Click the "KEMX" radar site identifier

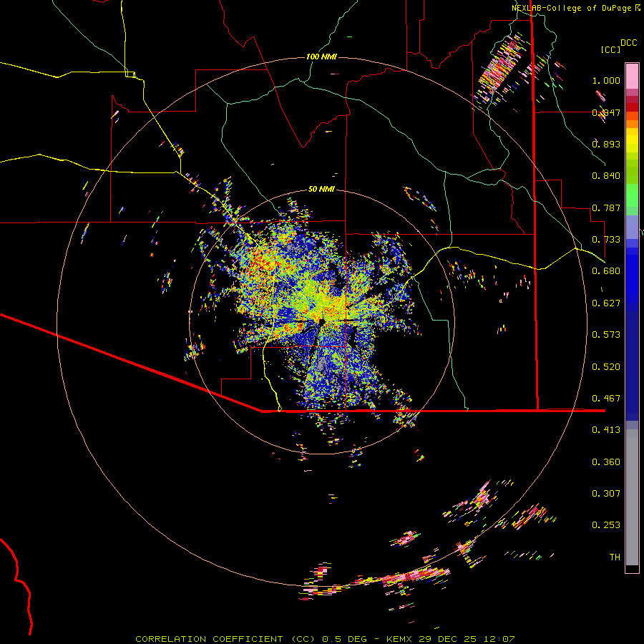[x=400, y=639]
